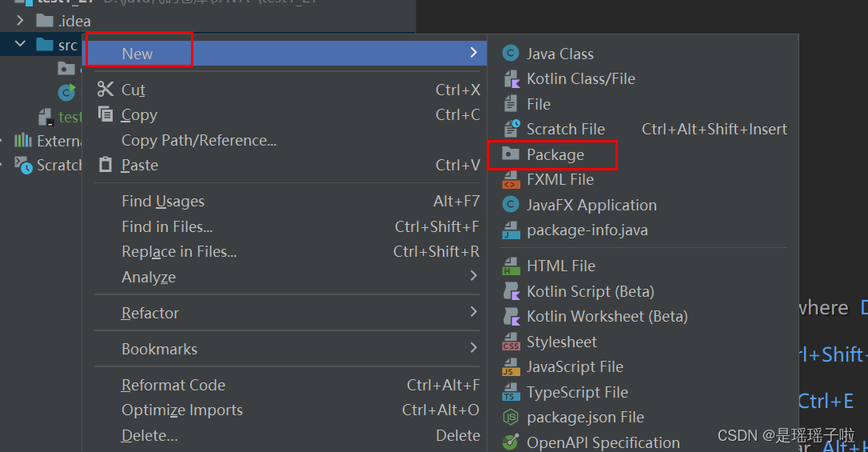Select Optimize Imports from context menu
The width and height of the screenshot is (868, 452).
(182, 410)
